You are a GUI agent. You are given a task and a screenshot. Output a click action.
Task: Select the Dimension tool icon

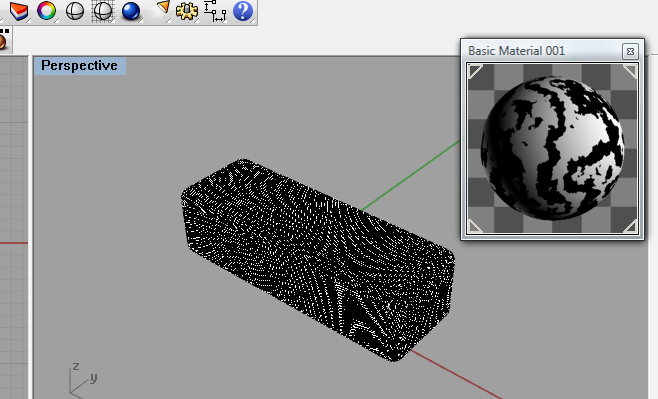[215, 11]
